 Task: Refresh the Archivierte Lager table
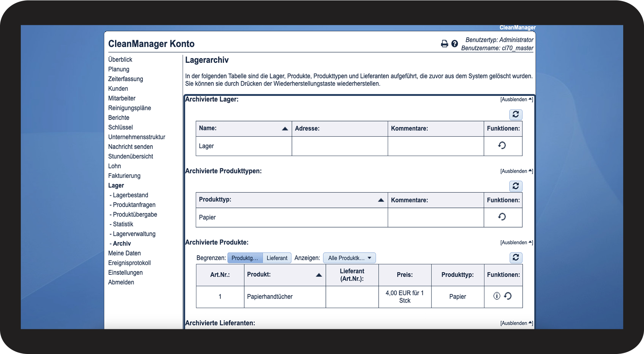pos(516,114)
